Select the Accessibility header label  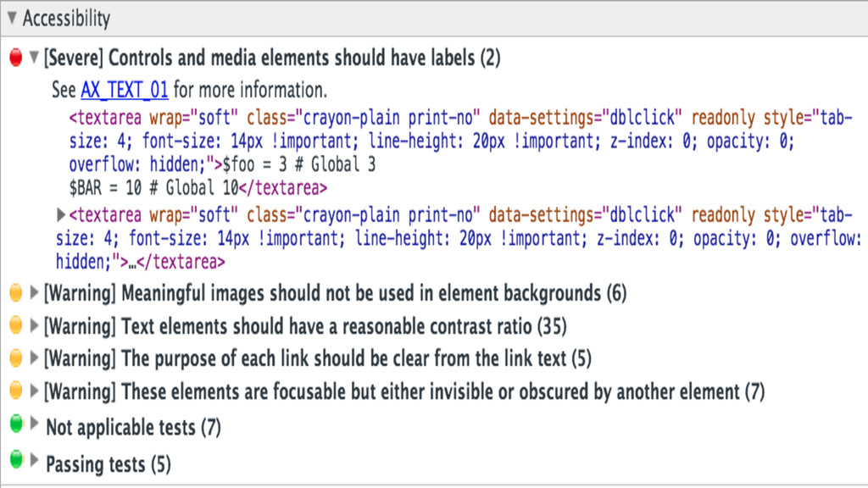click(66, 19)
